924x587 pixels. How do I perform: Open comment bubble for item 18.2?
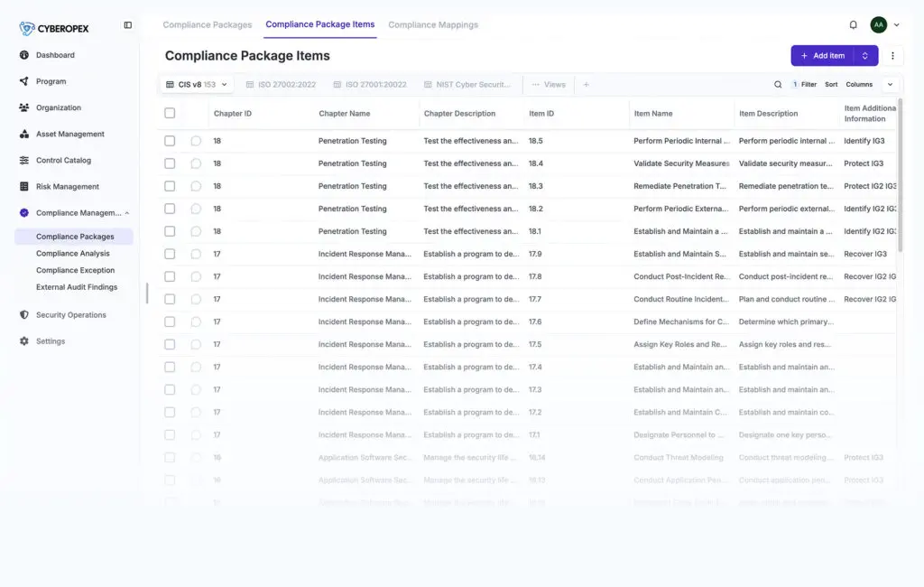(x=196, y=209)
